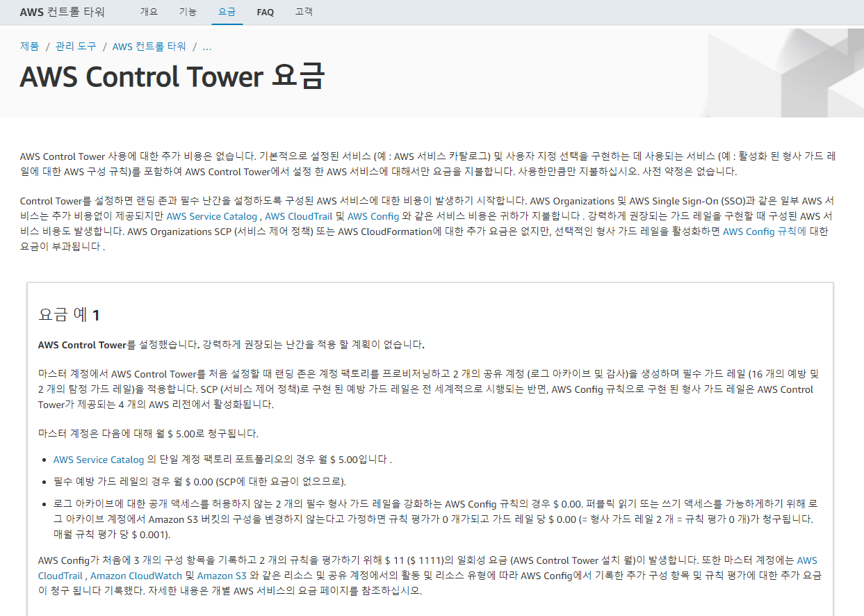Go to AWS 컨트롤 타워 breadcrumb link
This screenshot has height=616, width=864.
click(149, 47)
